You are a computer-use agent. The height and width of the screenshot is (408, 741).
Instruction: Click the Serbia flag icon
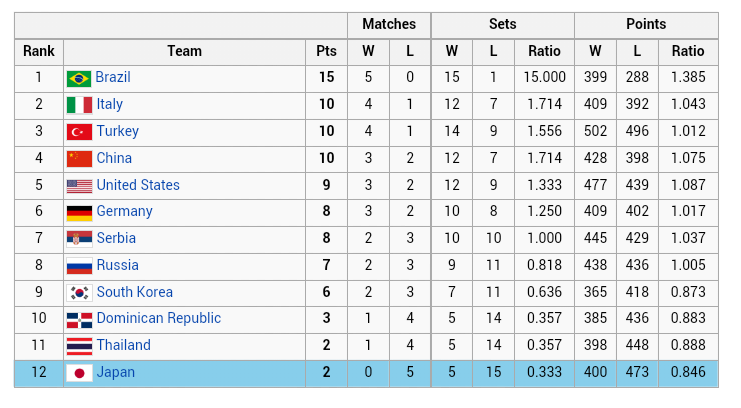coord(79,239)
